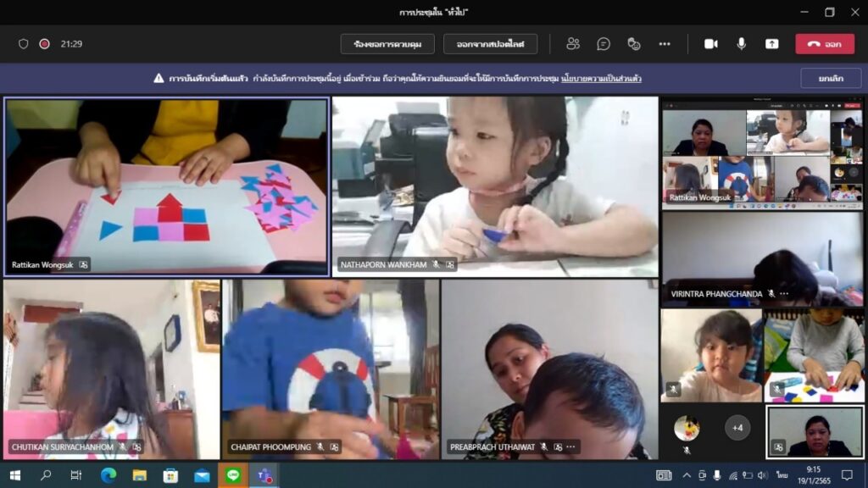Toggle the microphone mute button
The width and height of the screenshot is (868, 488).
point(741,44)
